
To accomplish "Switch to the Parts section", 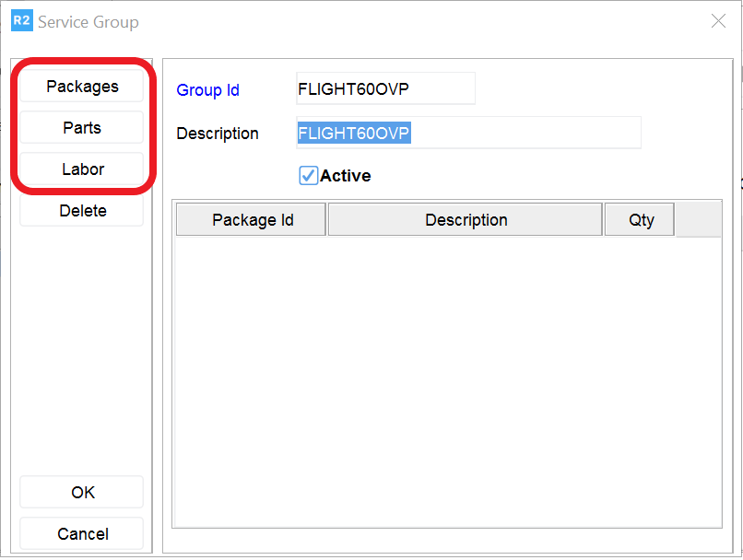I will coord(82,128).
